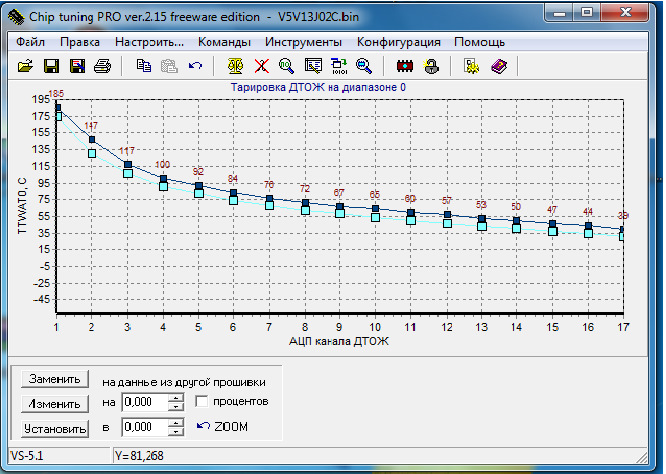Click the red chip icon in toolbar
This screenshot has width=666, height=474.
[406, 67]
